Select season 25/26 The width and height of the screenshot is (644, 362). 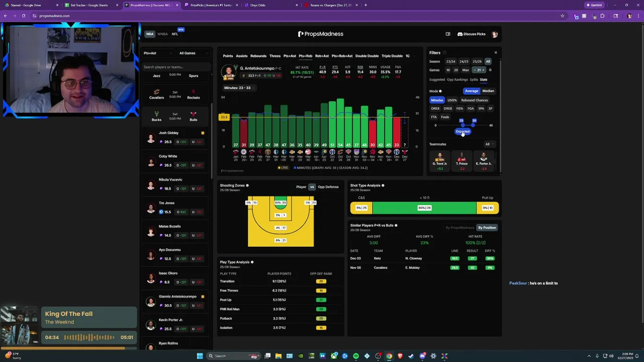click(477, 61)
